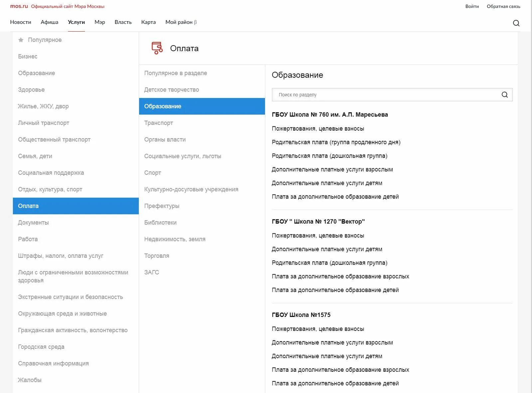Open Школа №1575 Пожертвования, целевые взносы
Image resolution: width=532 pixels, height=393 pixels.
tap(318, 329)
